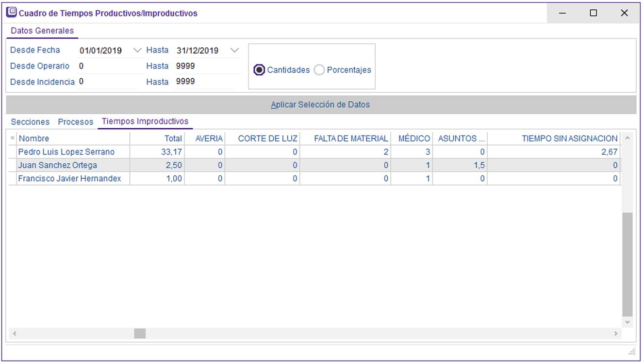Viewport: 644px width, 362px height.
Task: Switch to the Procesos tab
Action: point(76,122)
